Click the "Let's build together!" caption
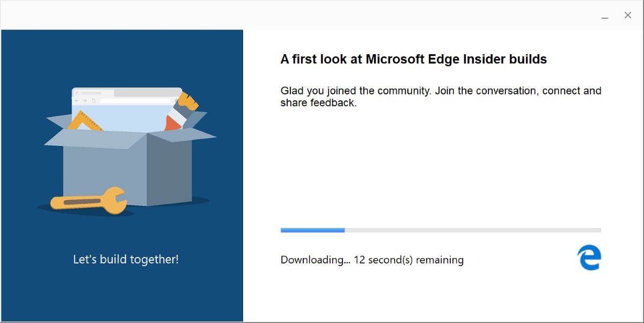644x323 pixels. (126, 259)
